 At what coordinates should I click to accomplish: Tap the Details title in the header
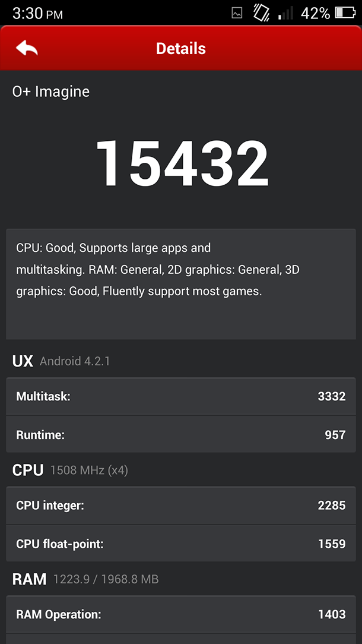[x=181, y=49]
